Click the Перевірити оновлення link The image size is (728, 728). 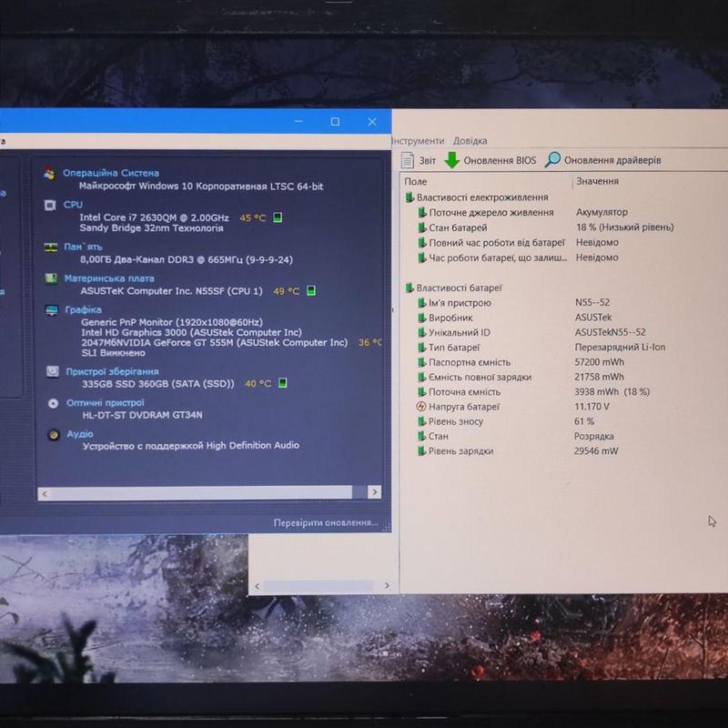(x=325, y=523)
